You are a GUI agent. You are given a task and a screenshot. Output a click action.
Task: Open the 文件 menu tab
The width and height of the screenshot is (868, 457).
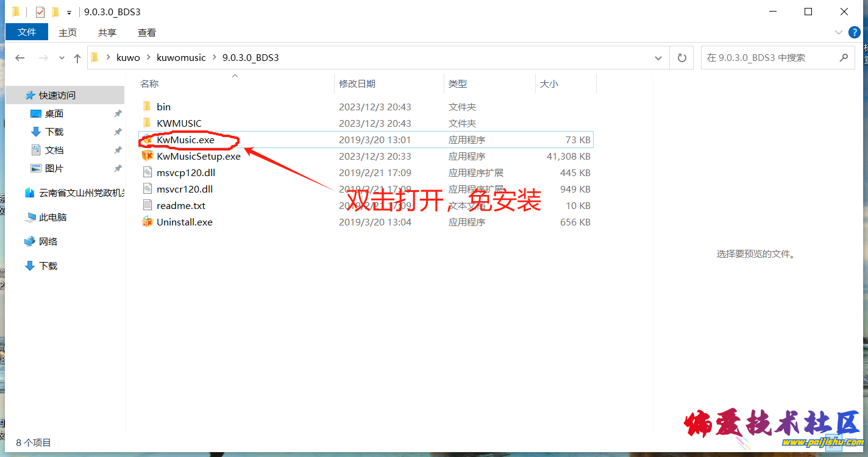click(x=27, y=32)
